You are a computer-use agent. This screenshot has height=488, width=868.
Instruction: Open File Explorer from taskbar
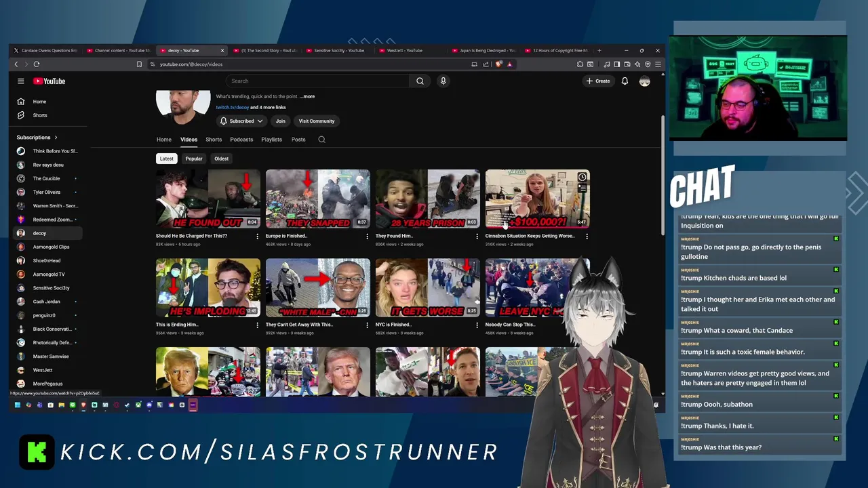pyautogui.click(x=61, y=405)
